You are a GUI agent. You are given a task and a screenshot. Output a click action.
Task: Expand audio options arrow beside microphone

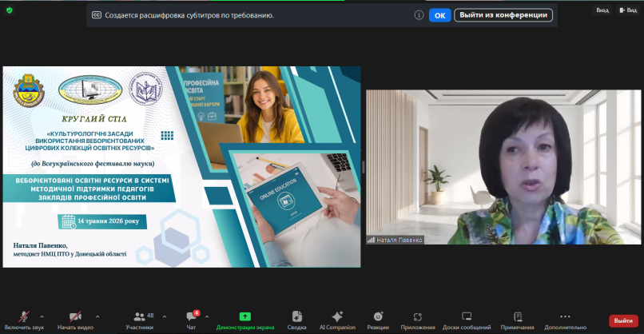coord(42,316)
